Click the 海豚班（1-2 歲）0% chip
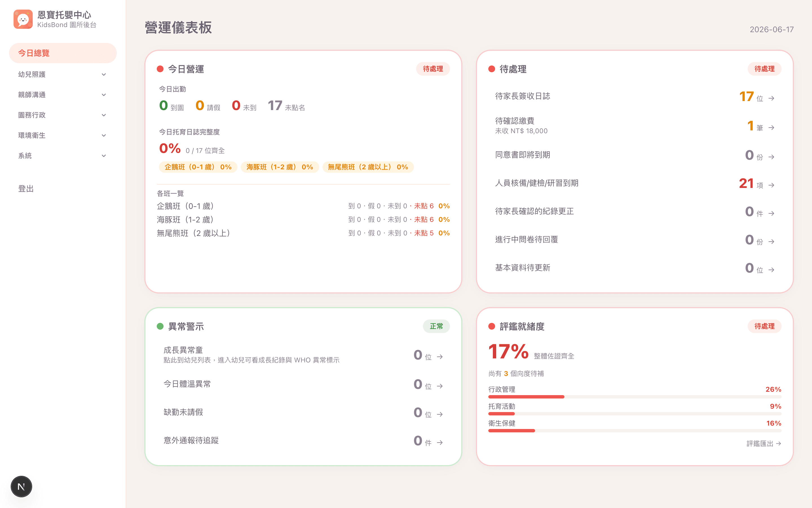The height and width of the screenshot is (508, 812). click(x=279, y=167)
